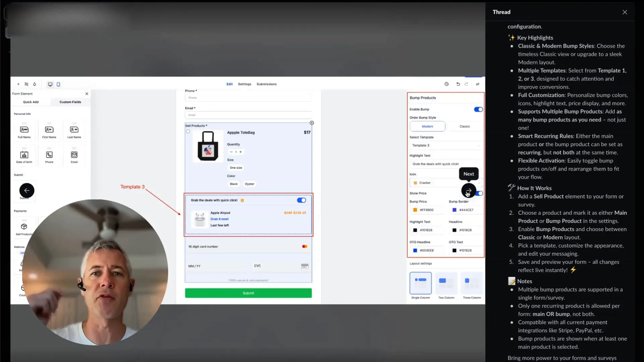Viewport: 644px width, 362px height.
Task: Decrease quantity with the minus icon
Action: pyautogui.click(x=231, y=152)
